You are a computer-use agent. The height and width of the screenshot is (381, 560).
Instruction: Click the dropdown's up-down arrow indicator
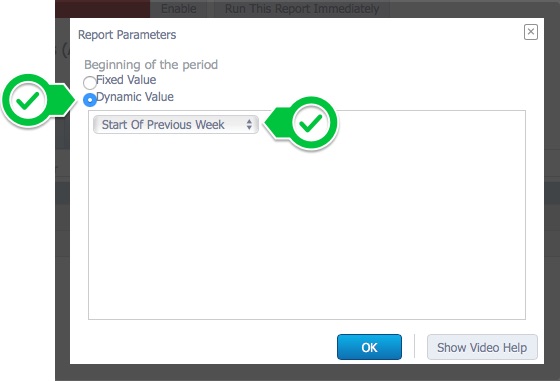[x=249, y=125]
